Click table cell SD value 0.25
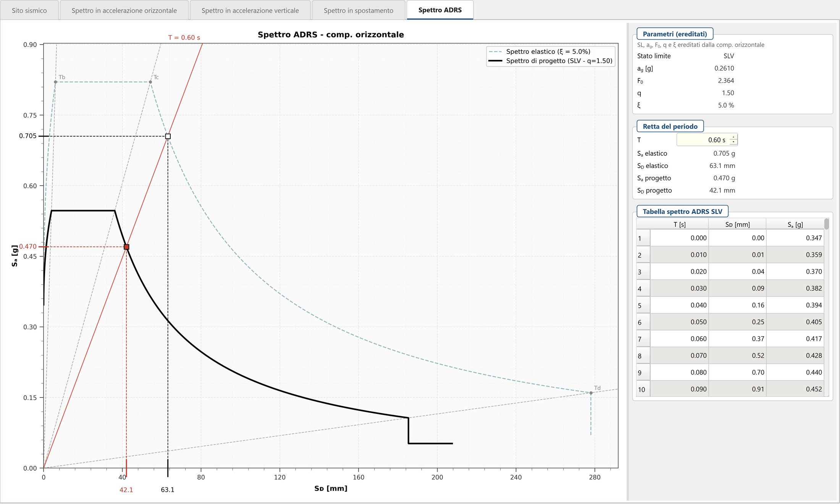The width and height of the screenshot is (840, 504). 737,322
